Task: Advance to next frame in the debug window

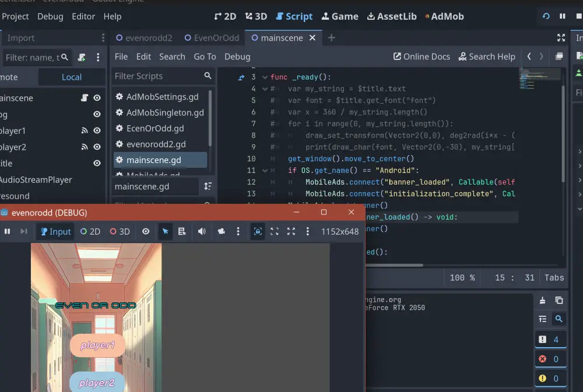Action: coord(24,231)
